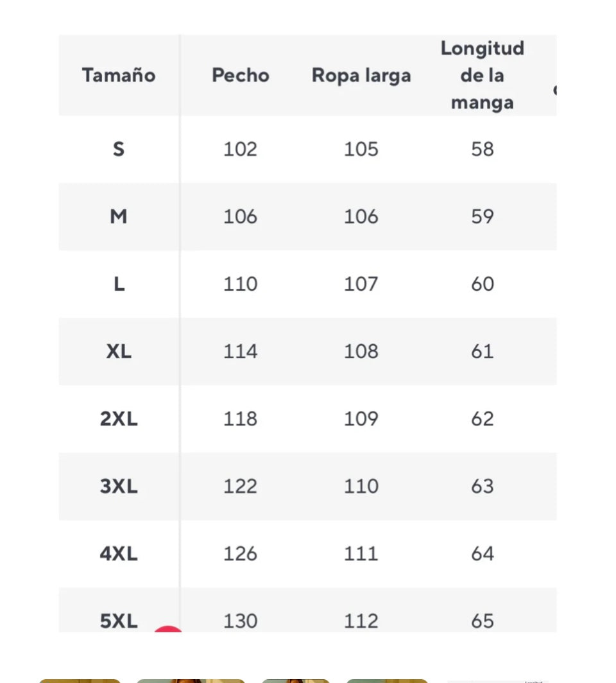Select the 2XL size row label

[119, 419]
